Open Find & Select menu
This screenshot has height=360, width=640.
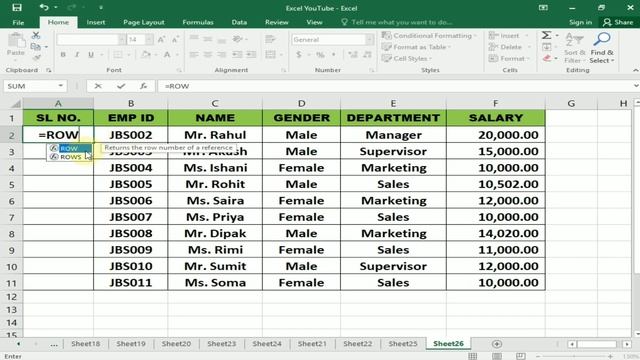[x=602, y=48]
